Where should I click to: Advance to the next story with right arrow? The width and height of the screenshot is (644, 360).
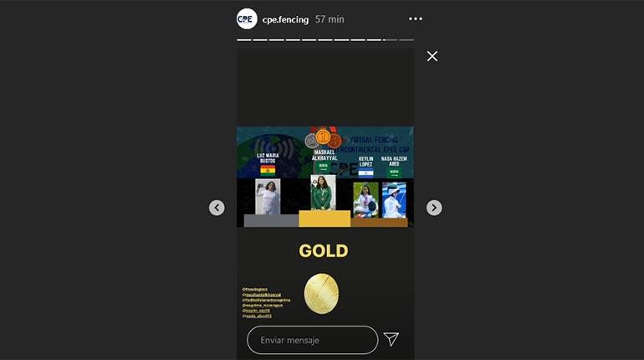(x=434, y=208)
